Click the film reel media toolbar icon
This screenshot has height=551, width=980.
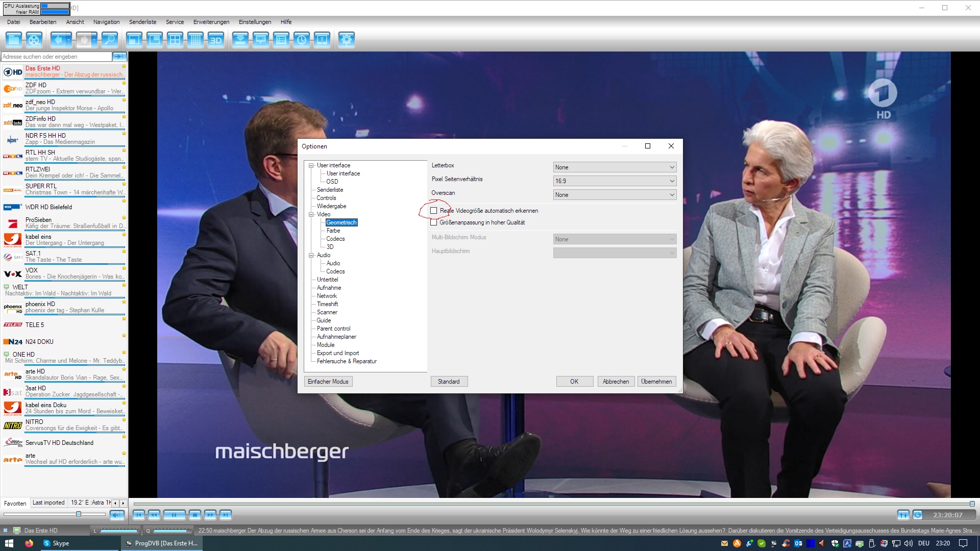[x=34, y=40]
